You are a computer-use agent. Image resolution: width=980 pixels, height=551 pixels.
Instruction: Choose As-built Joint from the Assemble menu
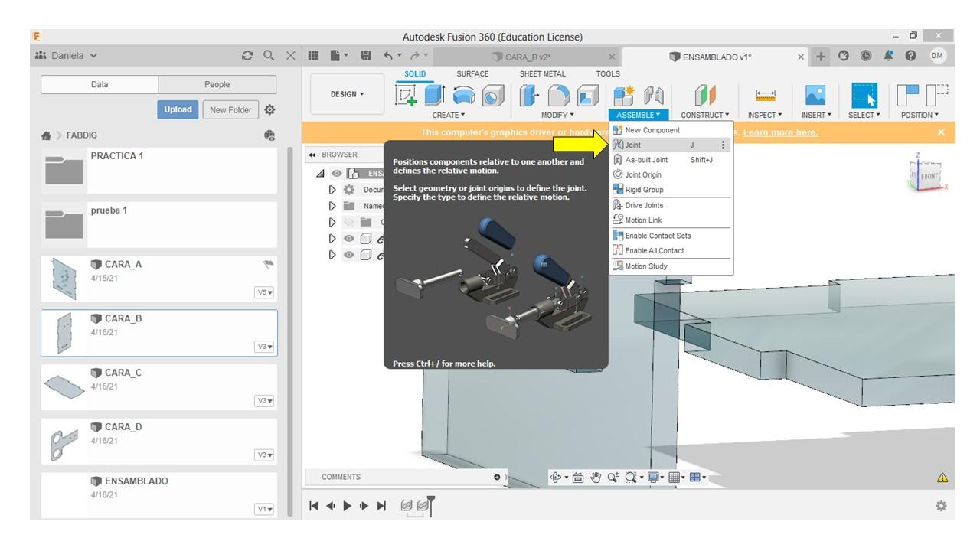point(671,160)
